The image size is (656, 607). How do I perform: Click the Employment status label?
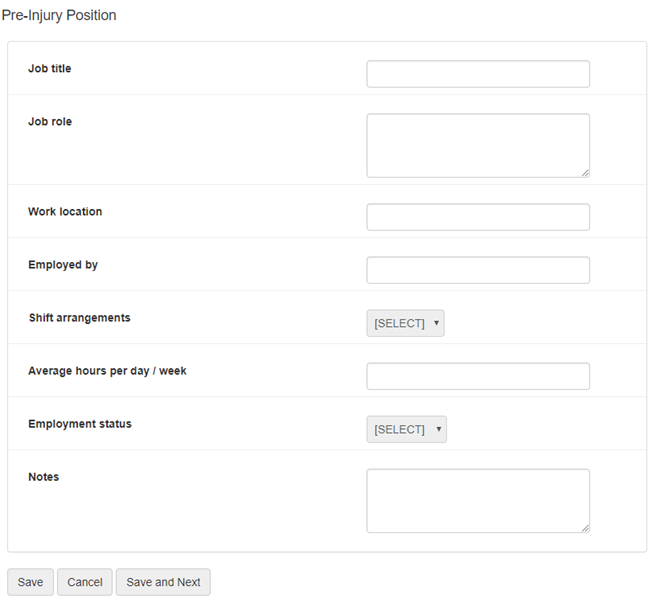point(80,424)
